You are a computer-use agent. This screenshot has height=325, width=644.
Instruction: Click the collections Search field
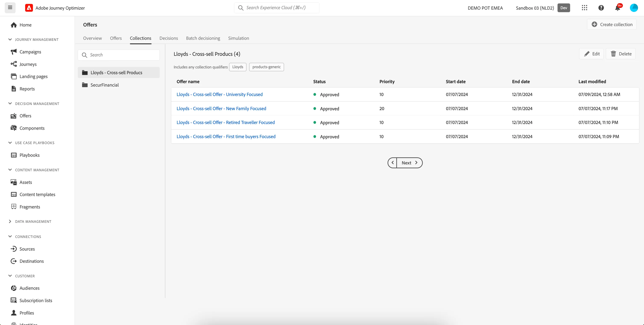pyautogui.click(x=119, y=55)
